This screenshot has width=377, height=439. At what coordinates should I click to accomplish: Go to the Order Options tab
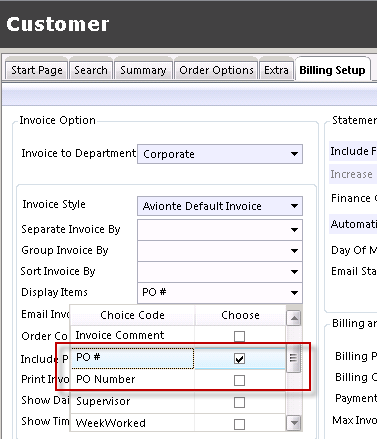[x=216, y=70]
